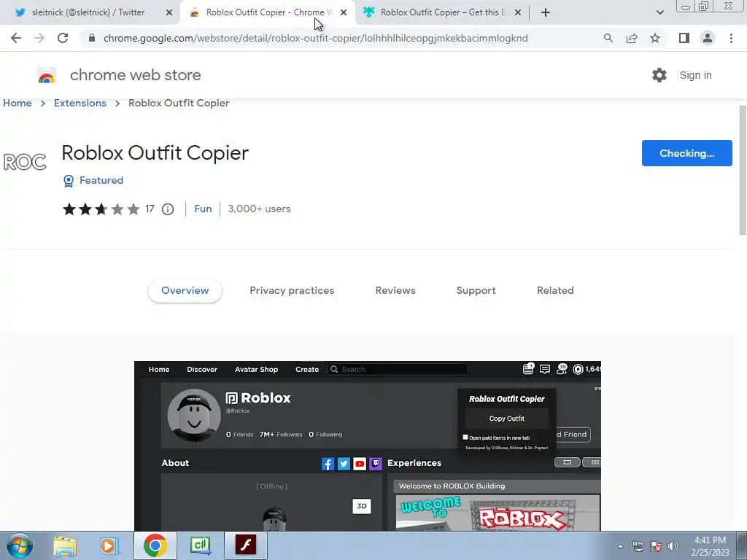Open the Related tab

tap(555, 290)
